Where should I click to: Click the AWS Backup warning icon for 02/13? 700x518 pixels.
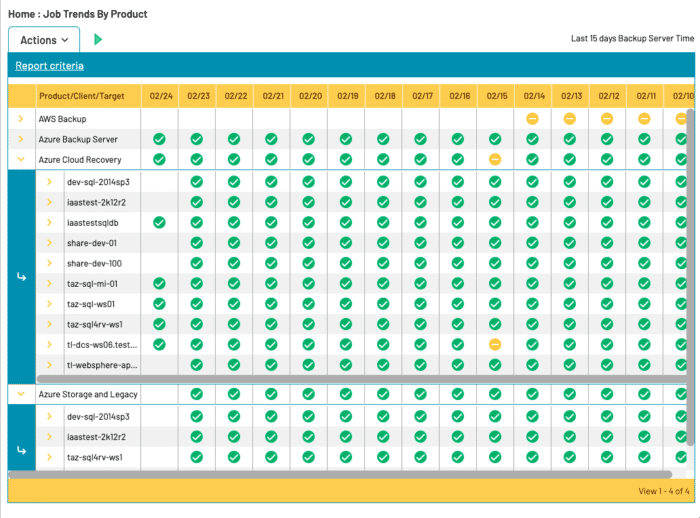[x=570, y=119]
